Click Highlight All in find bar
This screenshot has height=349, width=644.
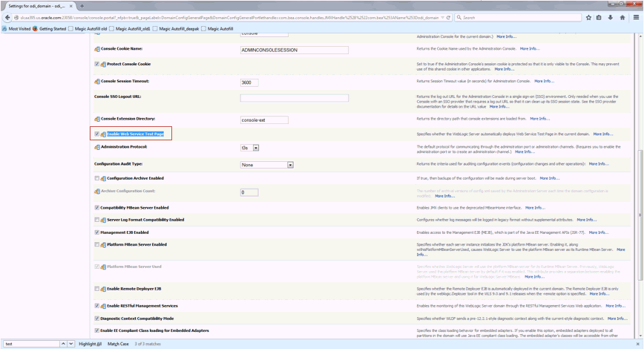(x=91, y=344)
